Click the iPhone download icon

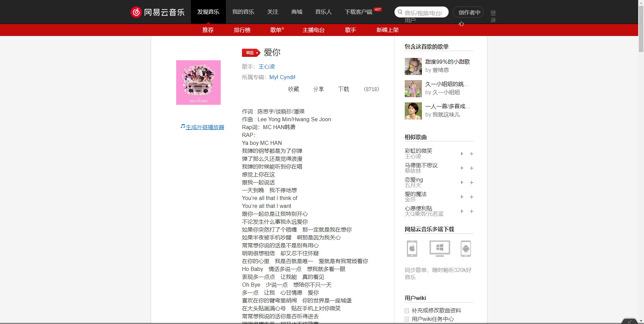pyautogui.click(x=412, y=249)
